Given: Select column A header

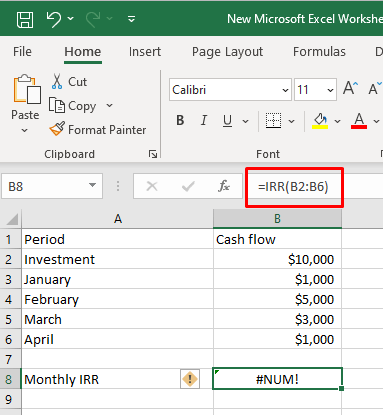Looking at the screenshot, I should (x=117, y=219).
